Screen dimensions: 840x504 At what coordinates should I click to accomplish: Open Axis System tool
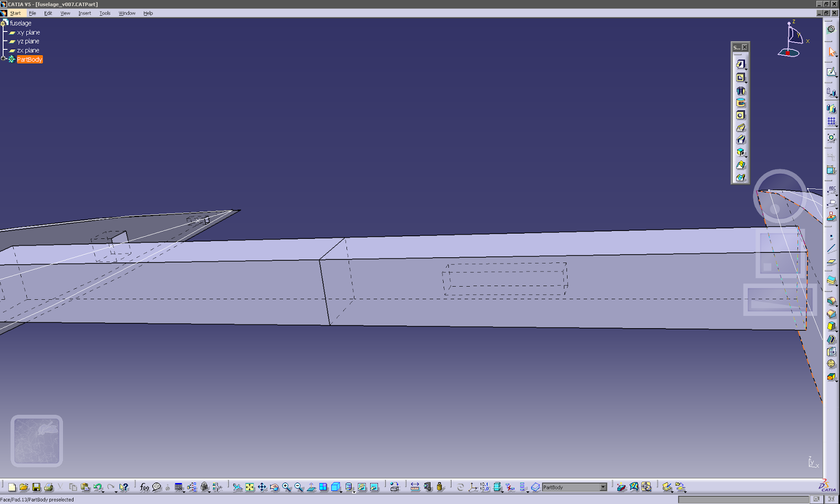point(472,487)
